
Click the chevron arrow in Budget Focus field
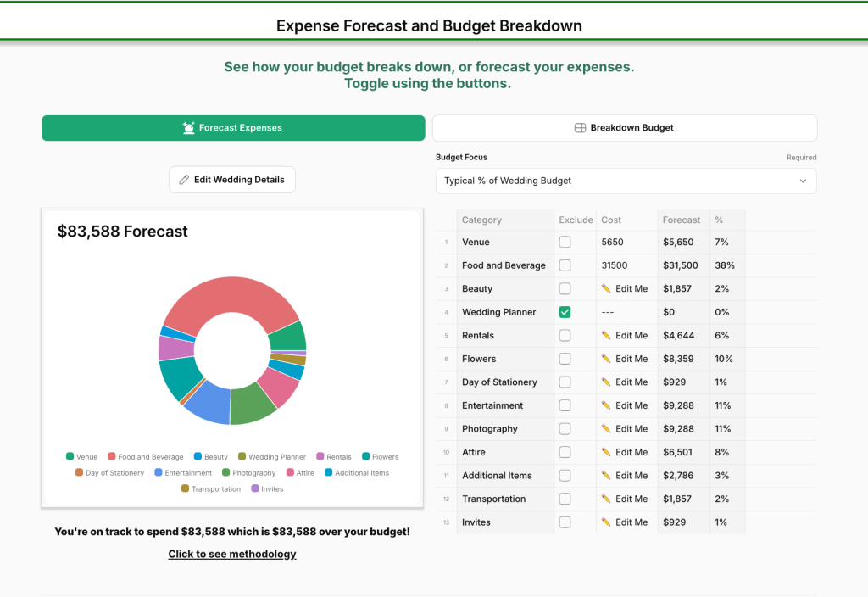(x=803, y=181)
